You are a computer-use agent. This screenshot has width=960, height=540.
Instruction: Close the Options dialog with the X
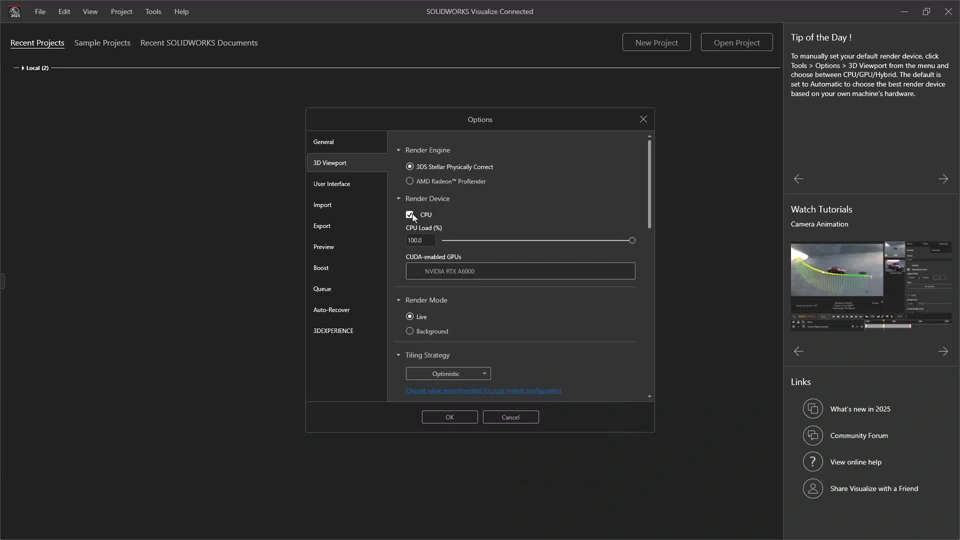(x=643, y=119)
